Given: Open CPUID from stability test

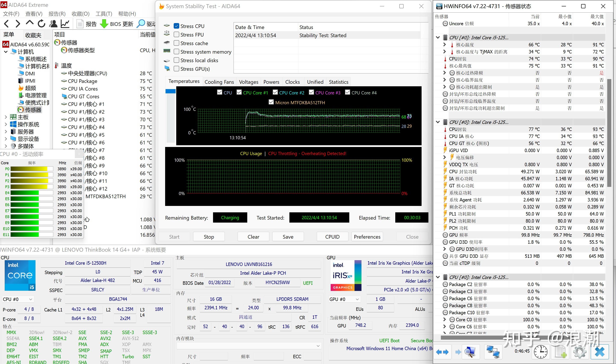Looking at the screenshot, I should pos(332,237).
